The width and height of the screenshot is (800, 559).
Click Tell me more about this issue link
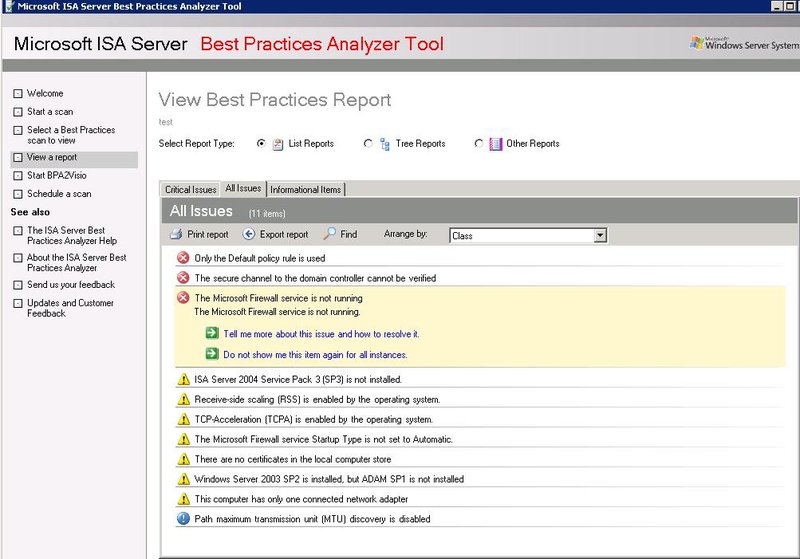click(321, 334)
